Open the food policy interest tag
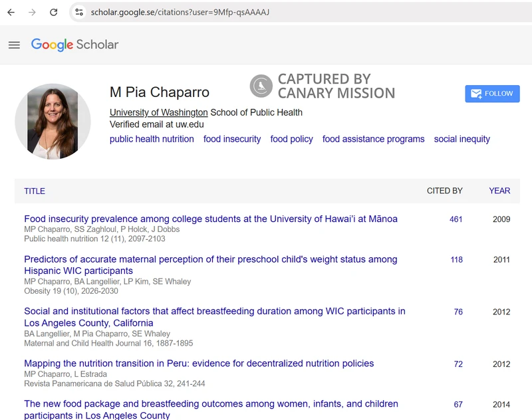Image resolution: width=532 pixels, height=420 pixels. pos(291,139)
